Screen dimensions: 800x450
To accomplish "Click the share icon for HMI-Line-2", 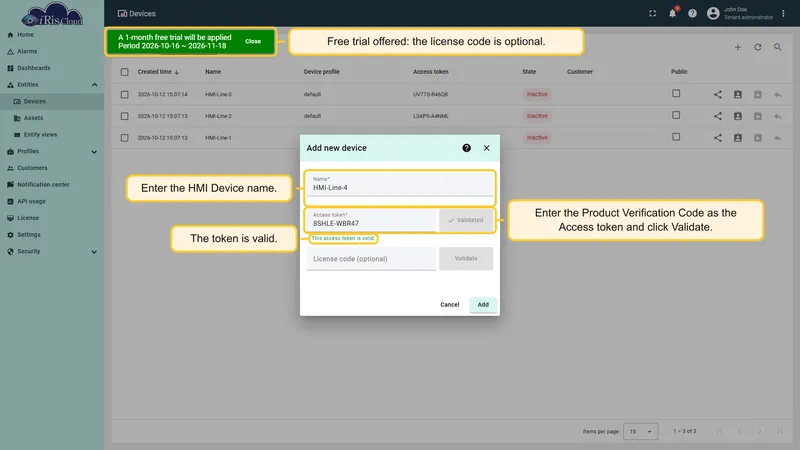I will point(718,116).
